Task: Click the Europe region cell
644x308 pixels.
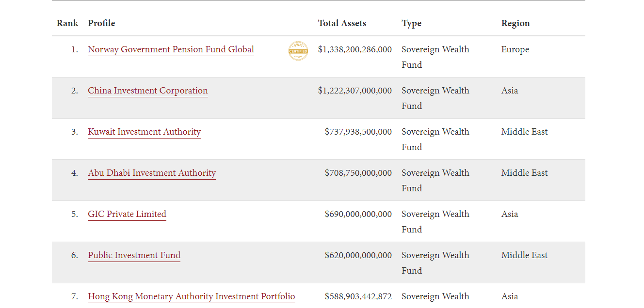Action: coord(515,49)
